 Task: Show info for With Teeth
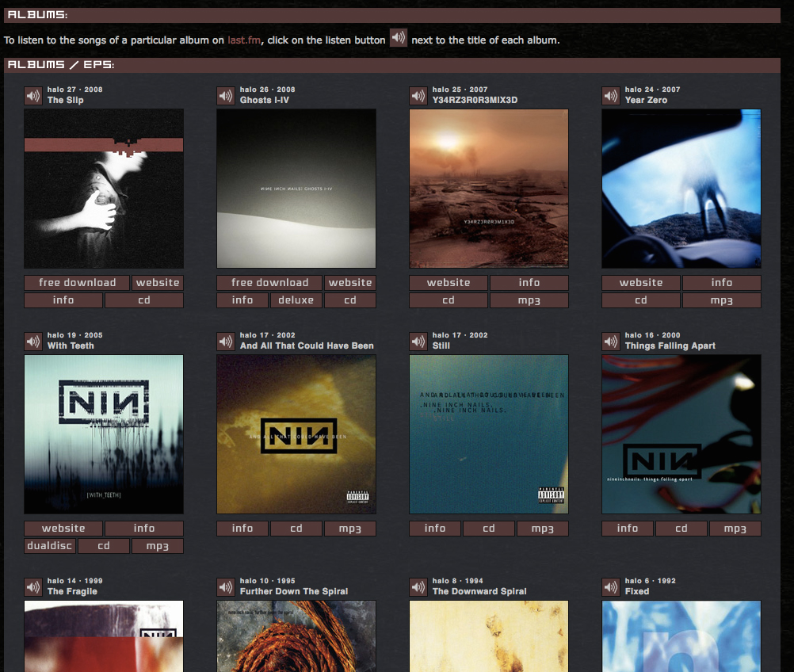[x=143, y=529]
